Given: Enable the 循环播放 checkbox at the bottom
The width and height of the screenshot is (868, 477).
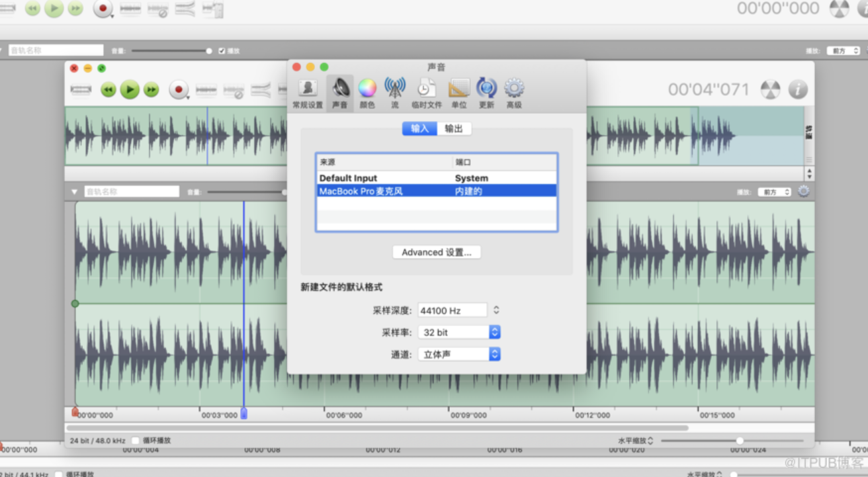Looking at the screenshot, I should 136,439.
